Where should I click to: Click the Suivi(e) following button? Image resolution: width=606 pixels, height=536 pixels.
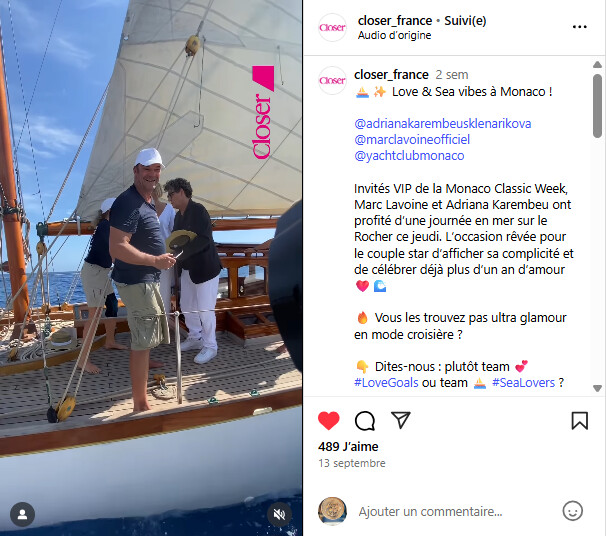465,20
